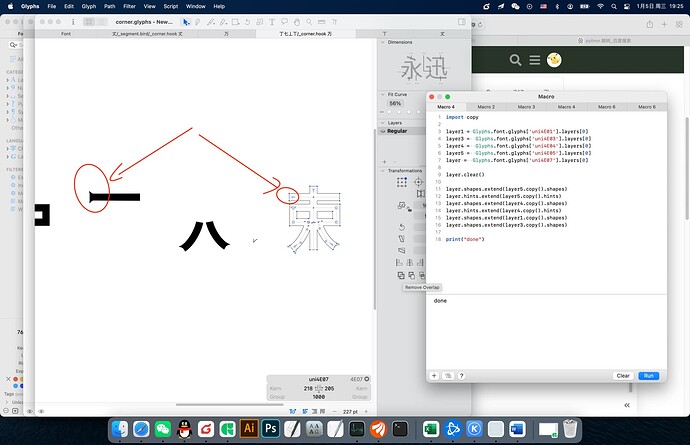Collapse the Dimensions panel section

tap(382, 42)
